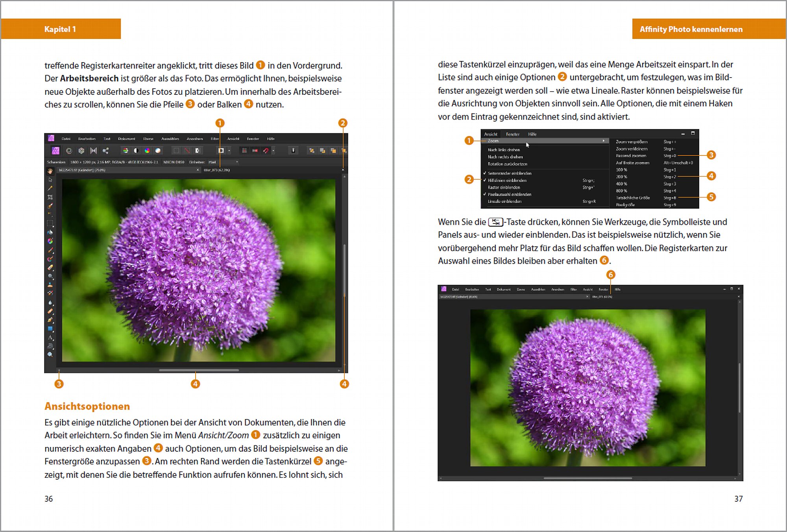This screenshot has width=787, height=532.
Task: Click the Select All dashed square icon
Action: pyautogui.click(x=176, y=150)
